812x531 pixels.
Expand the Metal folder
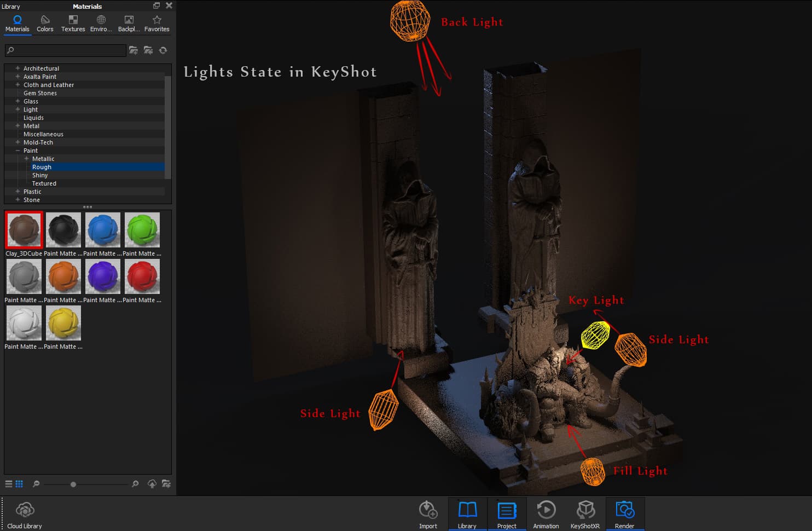point(18,126)
